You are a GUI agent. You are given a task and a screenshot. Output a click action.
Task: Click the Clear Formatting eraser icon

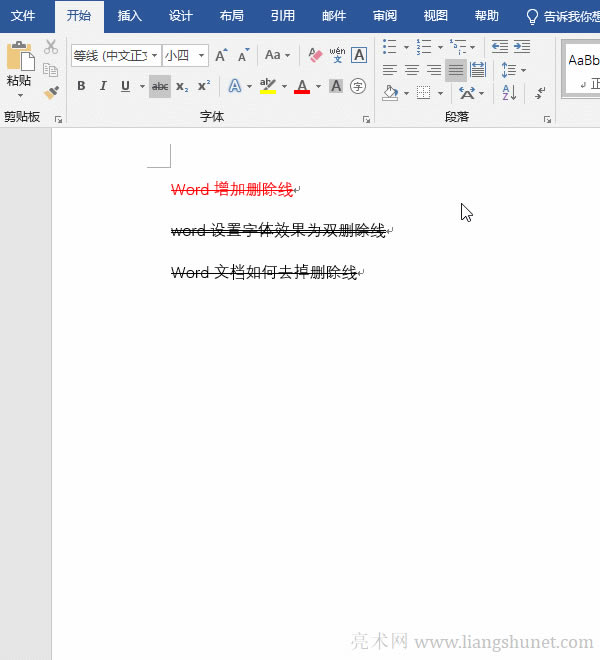(x=314, y=55)
